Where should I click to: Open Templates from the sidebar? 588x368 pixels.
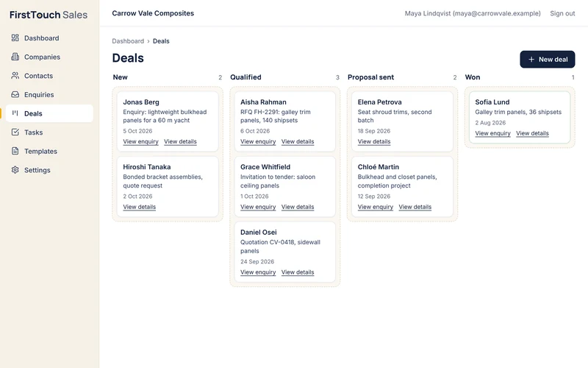49,151
